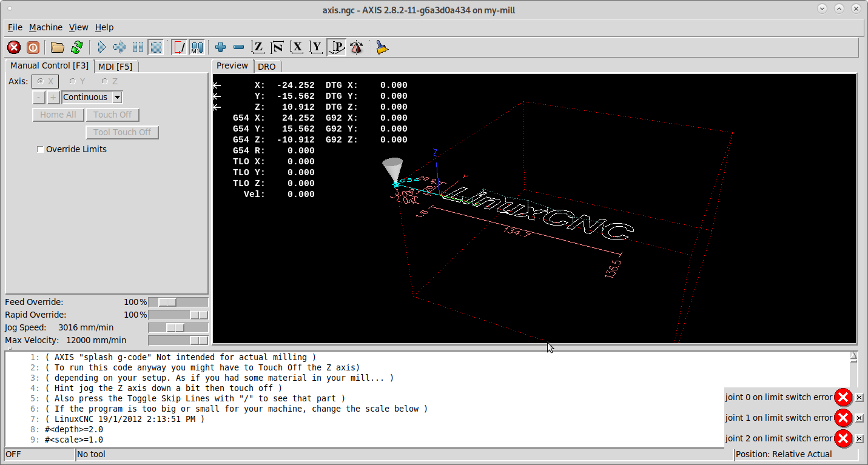Clear live plot with brush icon
Image resolution: width=868 pixels, height=465 pixels.
[x=382, y=47]
